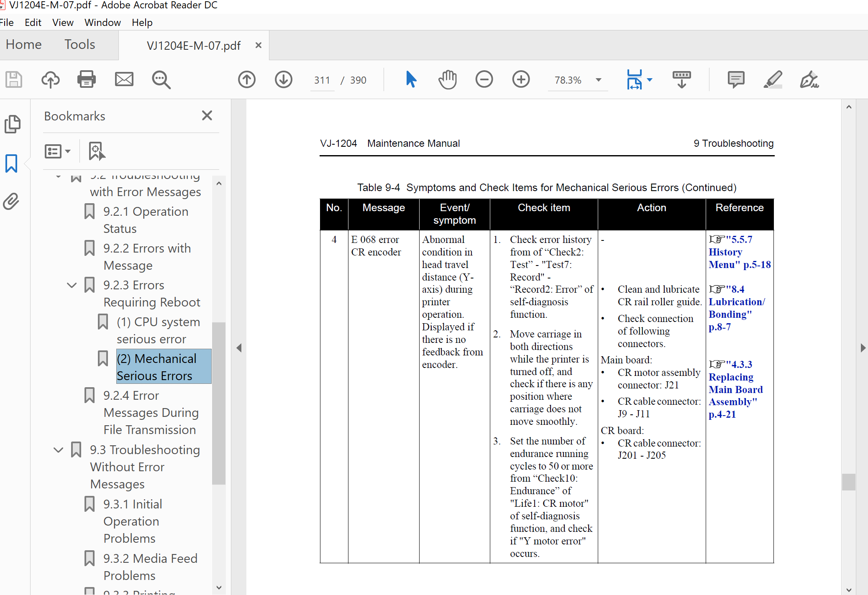The width and height of the screenshot is (868, 595).
Task: Follow the 4.3.3 Replacing Main Board Assembly link
Action: coord(736,389)
